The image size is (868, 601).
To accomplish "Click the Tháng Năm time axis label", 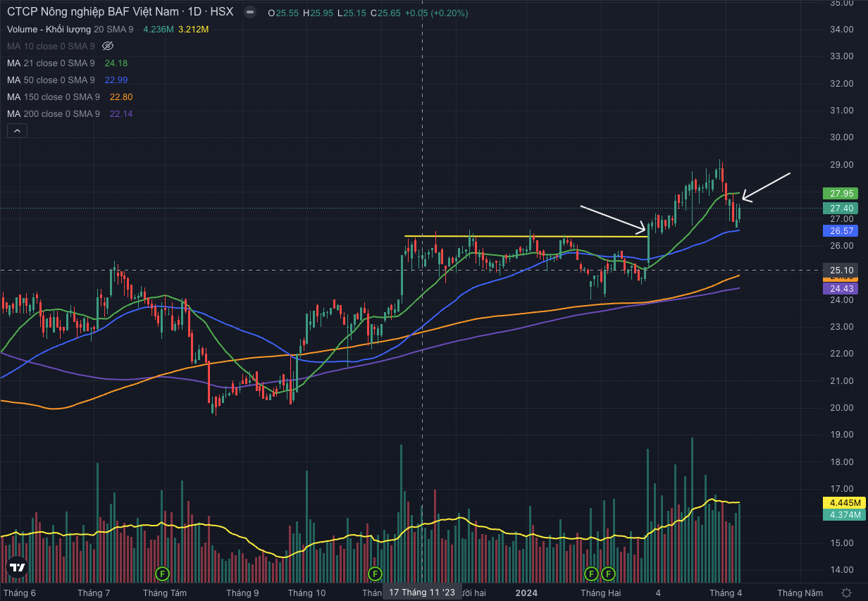I will (x=800, y=593).
